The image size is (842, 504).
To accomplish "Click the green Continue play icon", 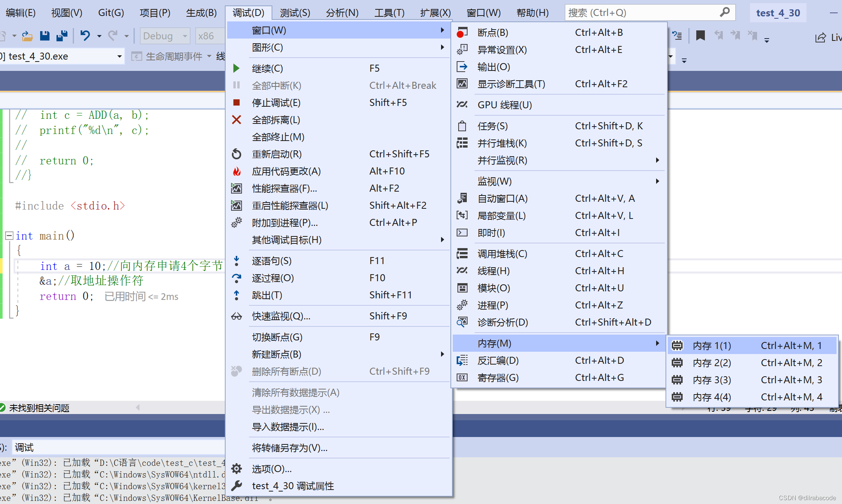I will pyautogui.click(x=236, y=69).
